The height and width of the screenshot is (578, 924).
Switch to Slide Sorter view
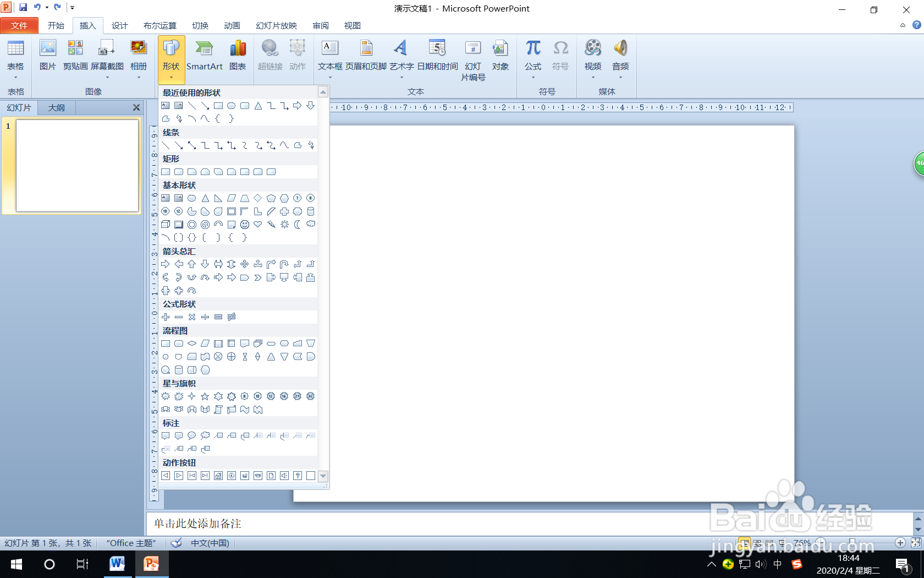pos(757,543)
